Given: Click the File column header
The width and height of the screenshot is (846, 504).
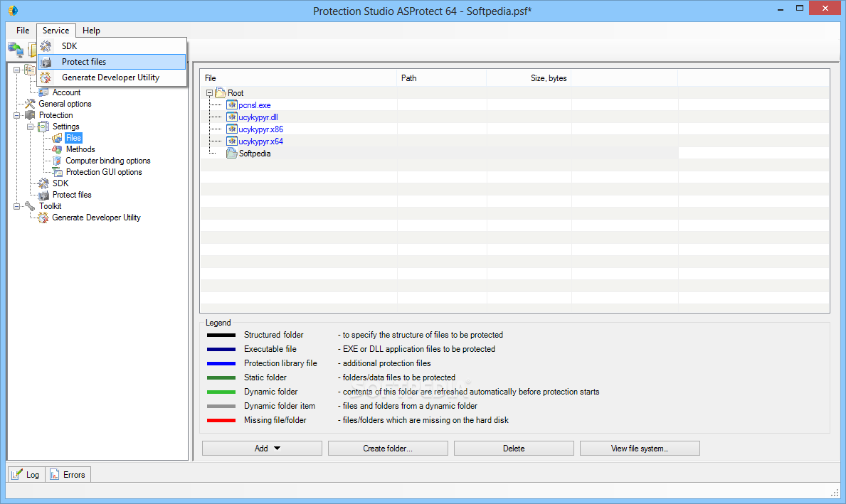Looking at the screenshot, I should point(299,78).
